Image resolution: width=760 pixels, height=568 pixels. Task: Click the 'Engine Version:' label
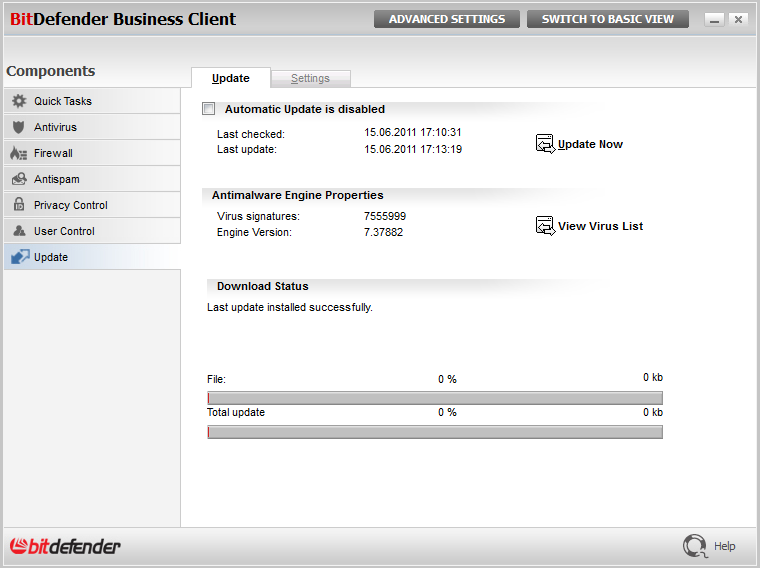coord(254,232)
